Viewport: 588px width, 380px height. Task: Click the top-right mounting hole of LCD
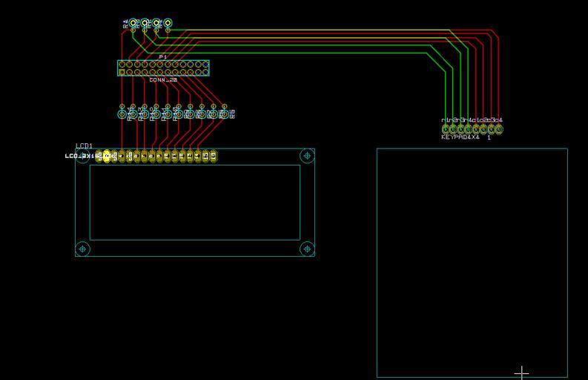[307, 156]
